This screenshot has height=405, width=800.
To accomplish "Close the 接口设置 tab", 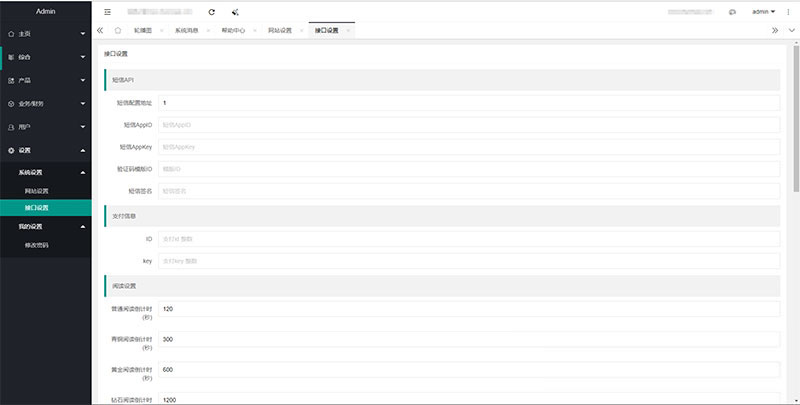I will [348, 30].
